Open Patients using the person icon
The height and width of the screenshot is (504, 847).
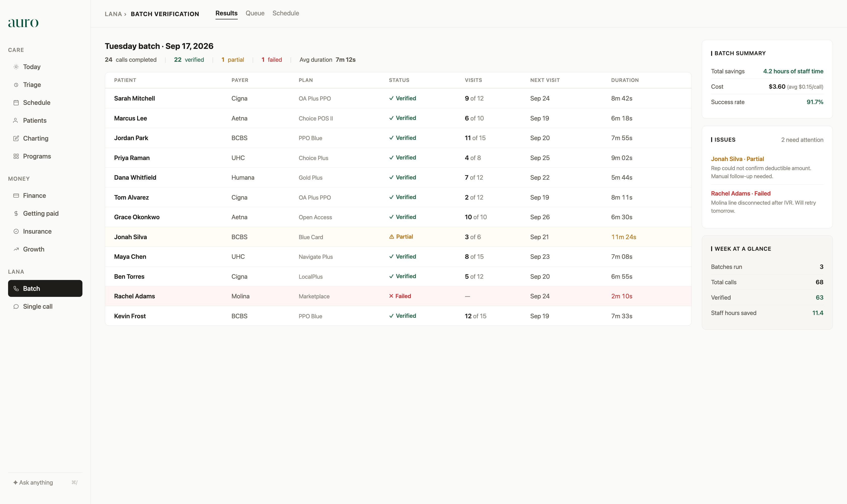[x=16, y=120]
